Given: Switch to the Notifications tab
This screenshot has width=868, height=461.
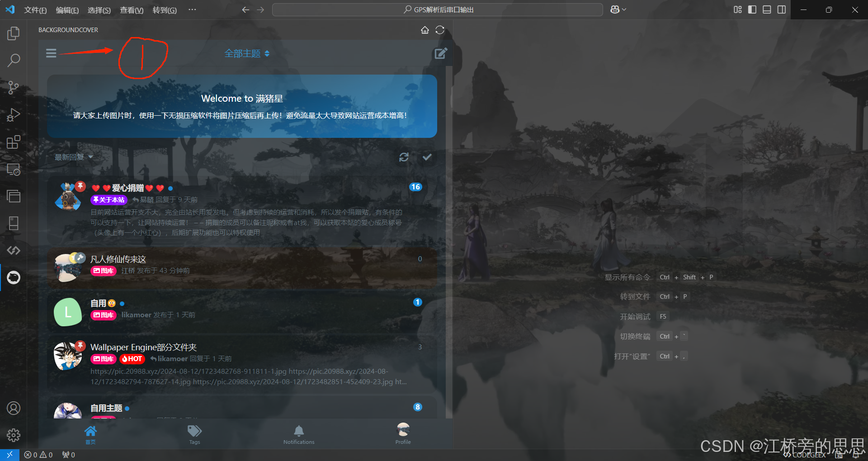Looking at the screenshot, I should [x=299, y=435].
